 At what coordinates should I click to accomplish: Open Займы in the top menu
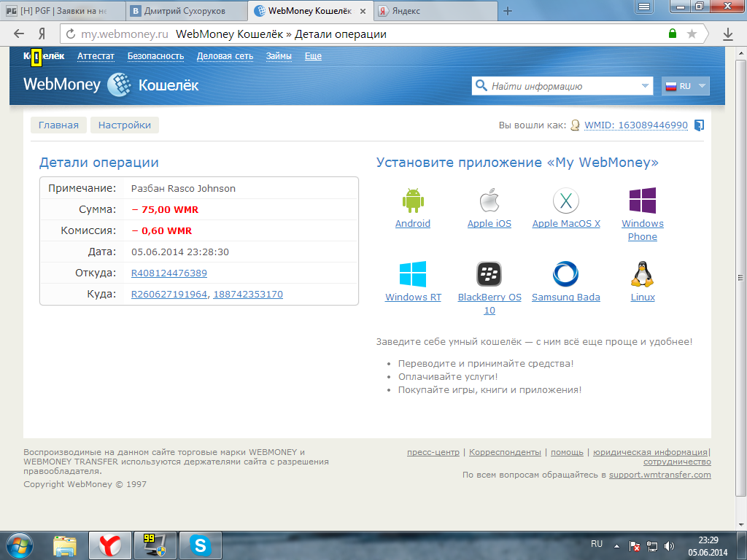279,56
